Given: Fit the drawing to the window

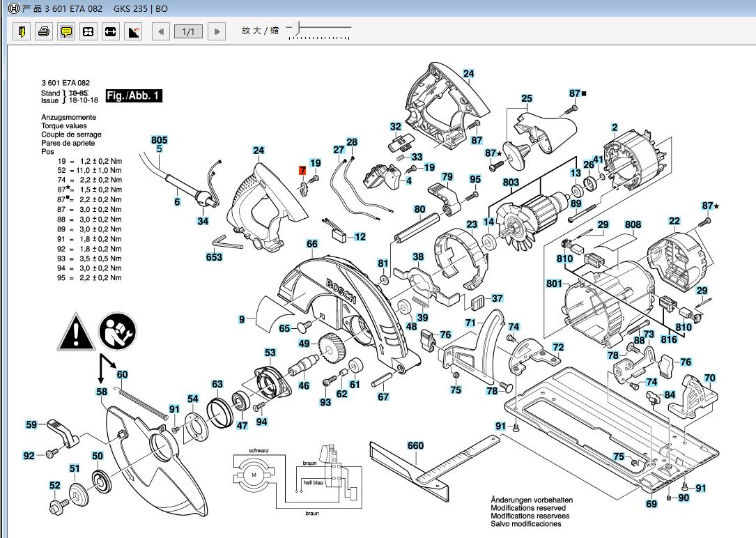Looking at the screenshot, I should [x=88, y=32].
